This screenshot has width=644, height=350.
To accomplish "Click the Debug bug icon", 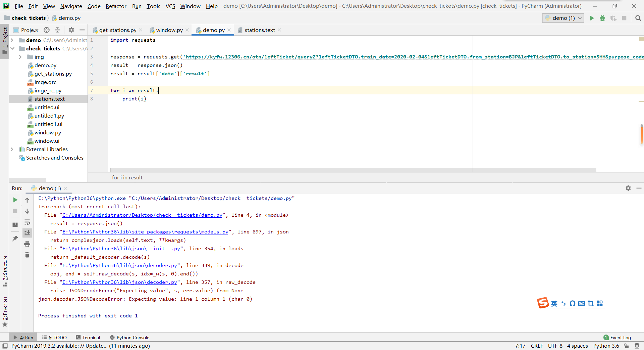I will 602,18.
